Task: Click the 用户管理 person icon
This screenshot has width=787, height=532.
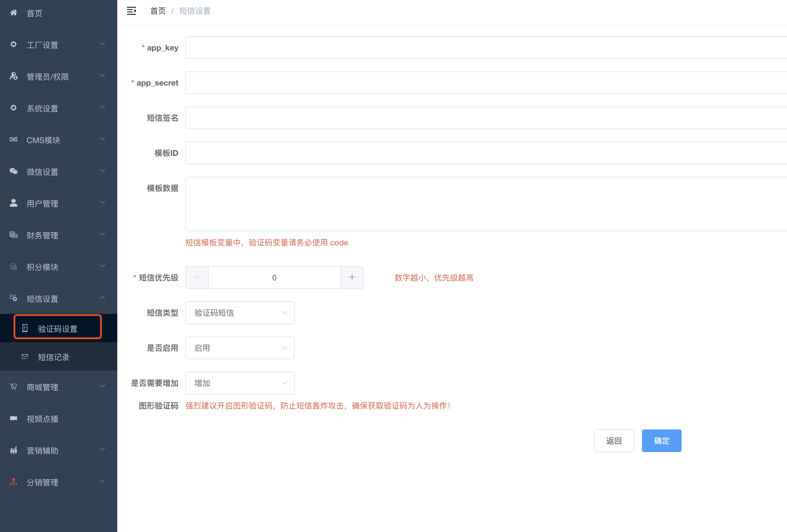Action: (14, 203)
